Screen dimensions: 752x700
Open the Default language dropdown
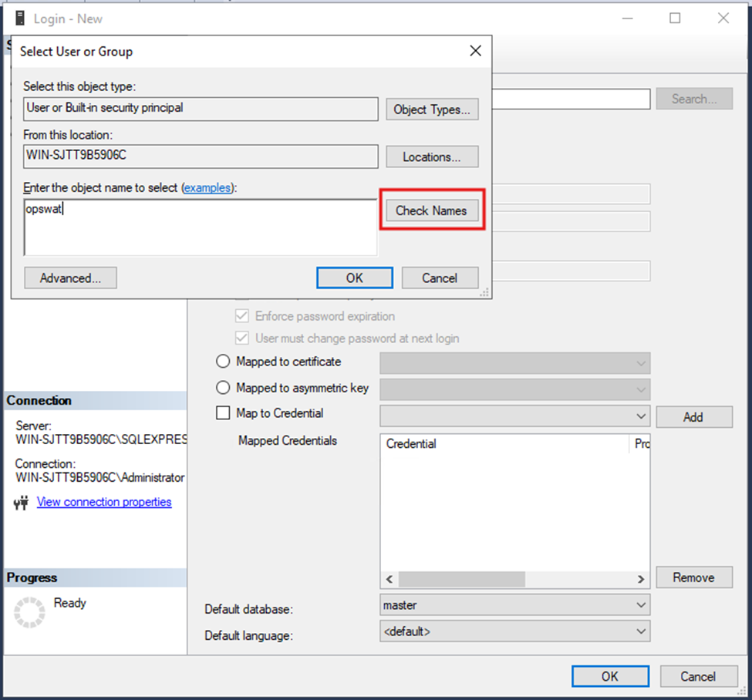[x=640, y=631]
